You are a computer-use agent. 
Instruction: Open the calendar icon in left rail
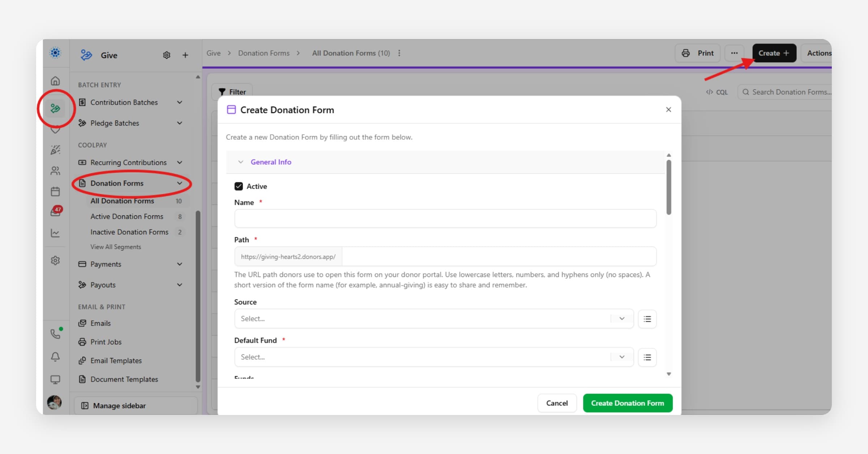(55, 191)
